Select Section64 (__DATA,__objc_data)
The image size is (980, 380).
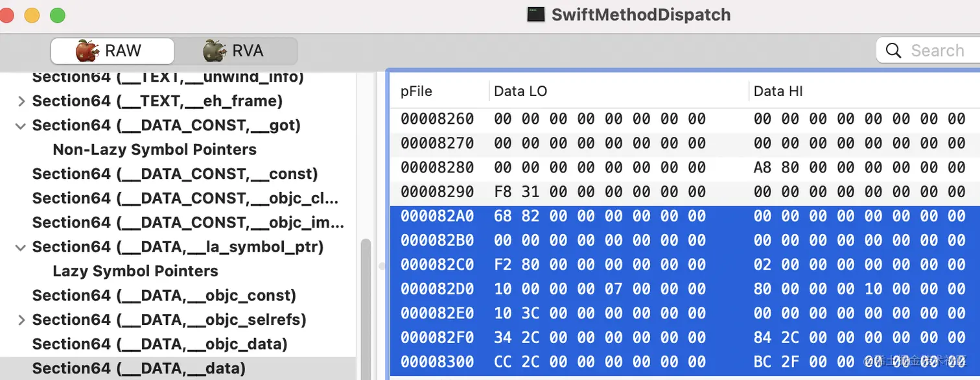159,344
